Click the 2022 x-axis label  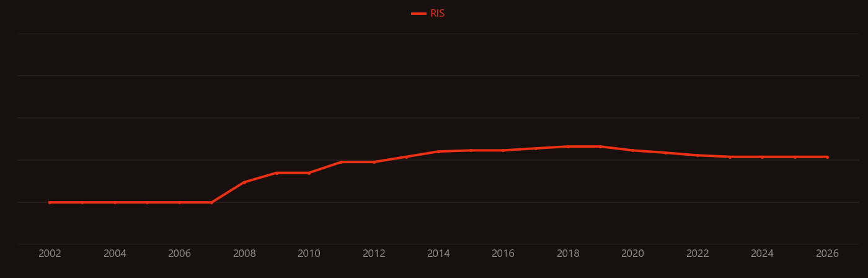tap(697, 254)
